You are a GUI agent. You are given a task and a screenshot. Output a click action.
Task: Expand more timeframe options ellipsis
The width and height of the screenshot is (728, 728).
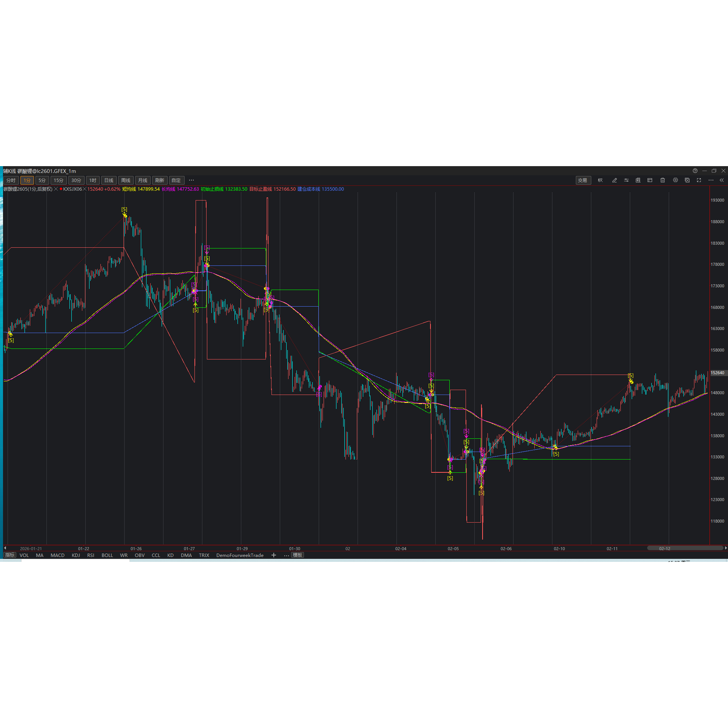pyautogui.click(x=191, y=180)
